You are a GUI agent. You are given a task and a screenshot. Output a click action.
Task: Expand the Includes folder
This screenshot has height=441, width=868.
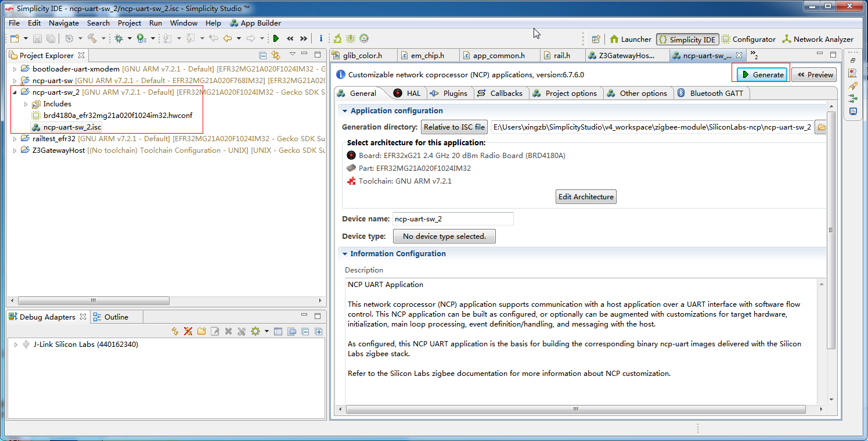(x=26, y=103)
